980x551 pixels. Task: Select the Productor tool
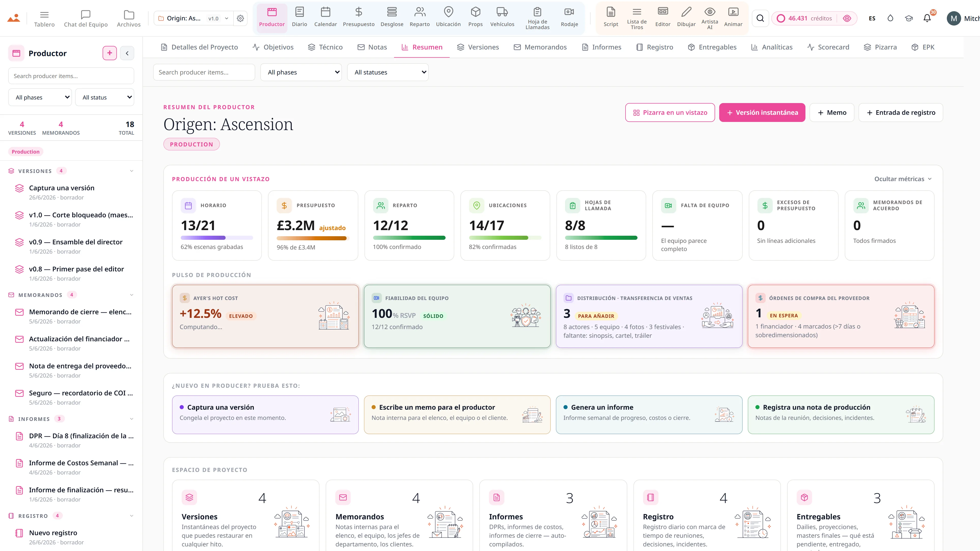[272, 18]
